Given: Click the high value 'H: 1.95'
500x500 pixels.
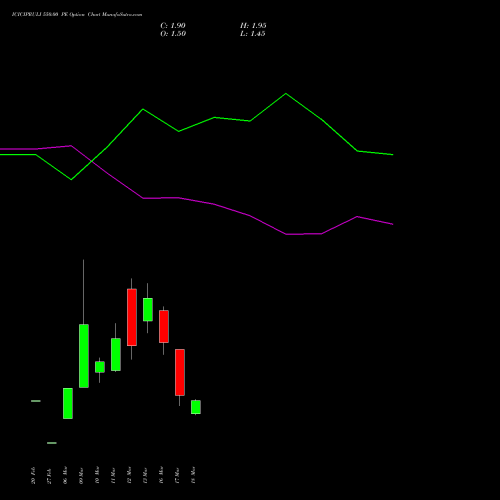Looking at the screenshot, I should pyautogui.click(x=253, y=26).
